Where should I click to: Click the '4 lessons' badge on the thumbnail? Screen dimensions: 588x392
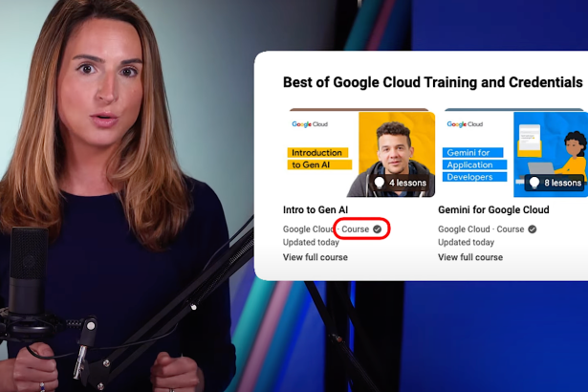[x=401, y=183]
